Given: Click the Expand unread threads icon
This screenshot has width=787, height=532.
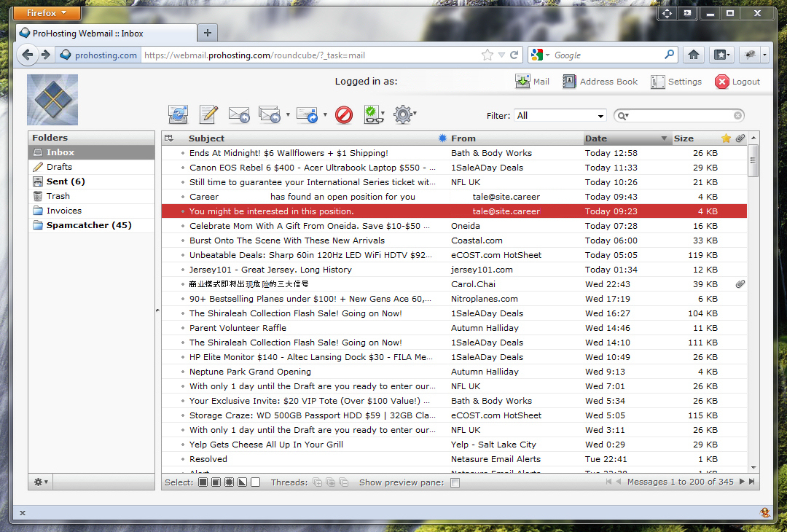Looking at the screenshot, I should [330, 482].
